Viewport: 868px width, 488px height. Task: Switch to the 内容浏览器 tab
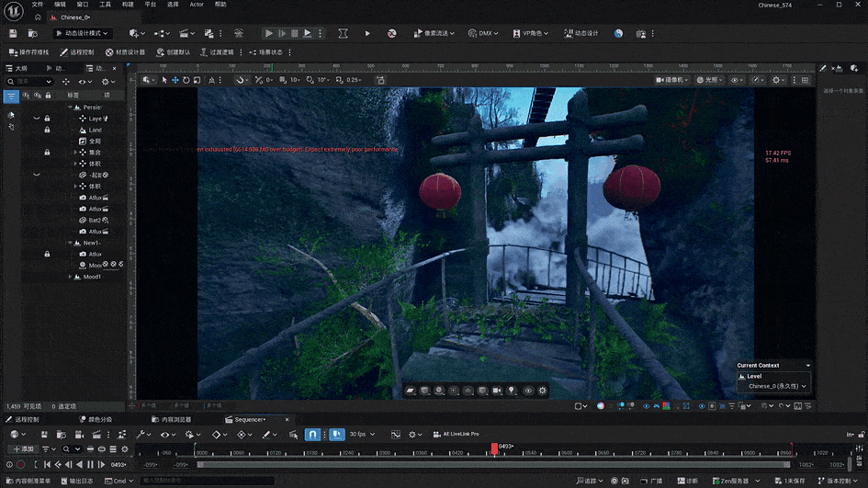tap(171, 420)
